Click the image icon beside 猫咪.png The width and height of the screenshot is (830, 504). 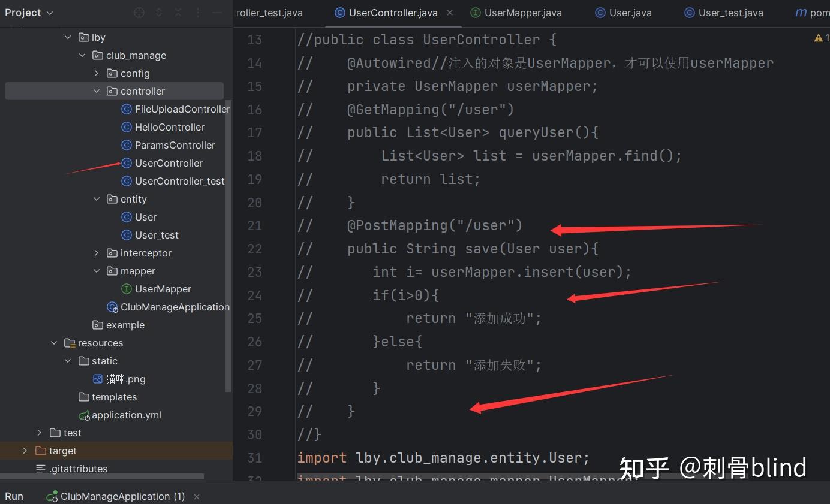coord(98,379)
